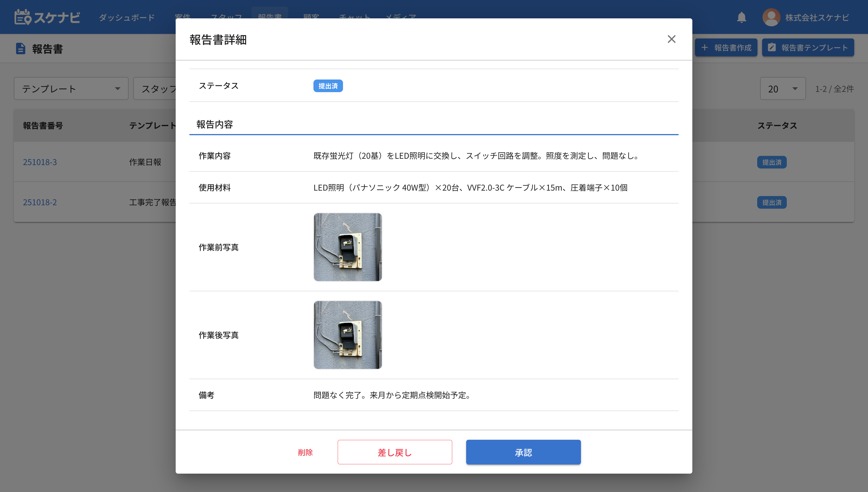This screenshot has width=868, height=492.
Task: Go to ダッシュボード menu item
Action: point(127,17)
